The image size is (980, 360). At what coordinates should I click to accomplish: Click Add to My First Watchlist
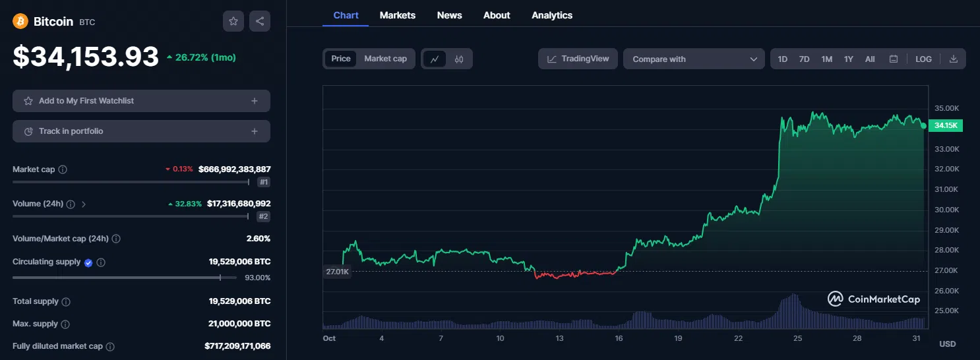tap(141, 101)
